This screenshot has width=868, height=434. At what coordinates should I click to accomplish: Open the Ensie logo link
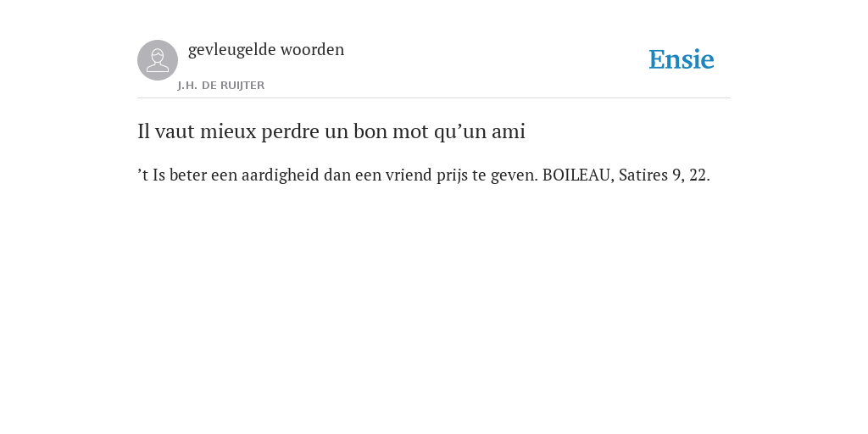tap(682, 59)
